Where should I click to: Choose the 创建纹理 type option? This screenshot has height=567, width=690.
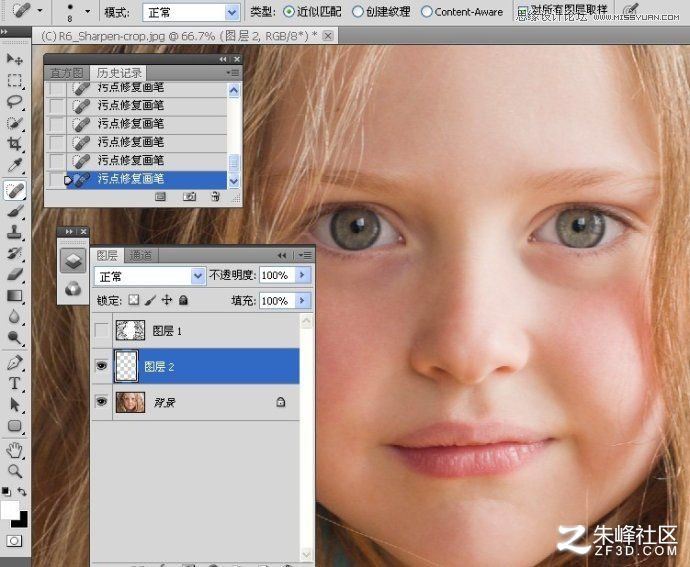click(x=358, y=12)
